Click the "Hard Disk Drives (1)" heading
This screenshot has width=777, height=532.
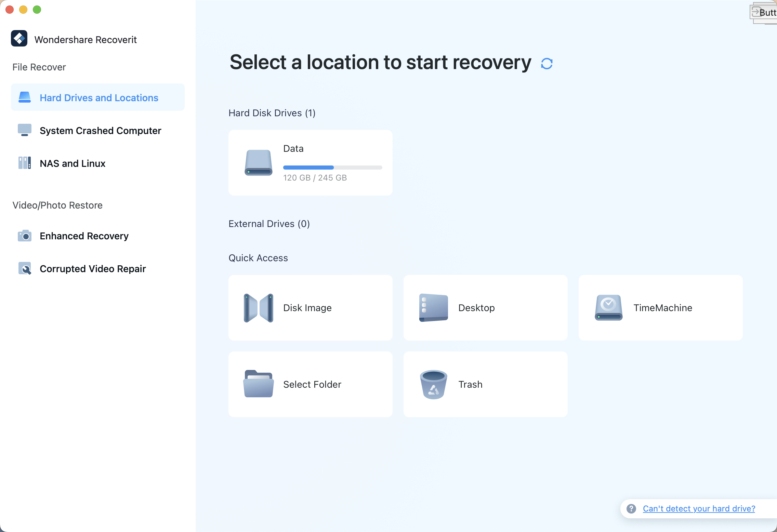[x=272, y=113]
